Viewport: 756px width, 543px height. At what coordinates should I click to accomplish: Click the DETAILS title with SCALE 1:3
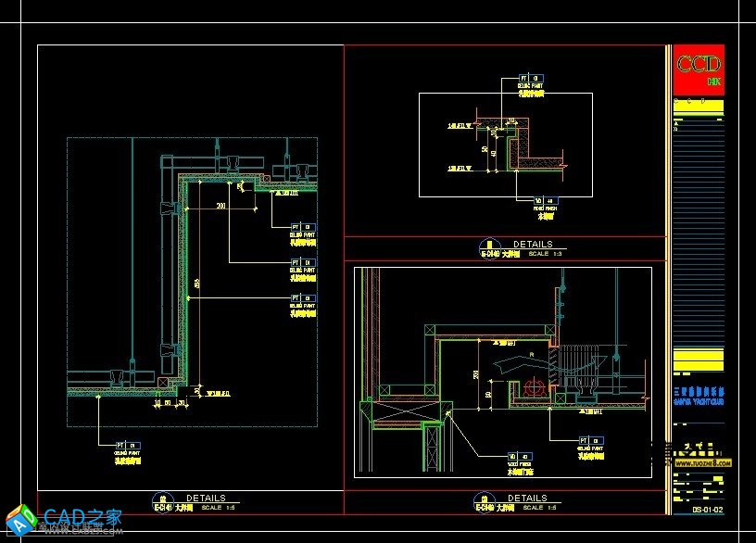pyautogui.click(x=532, y=245)
